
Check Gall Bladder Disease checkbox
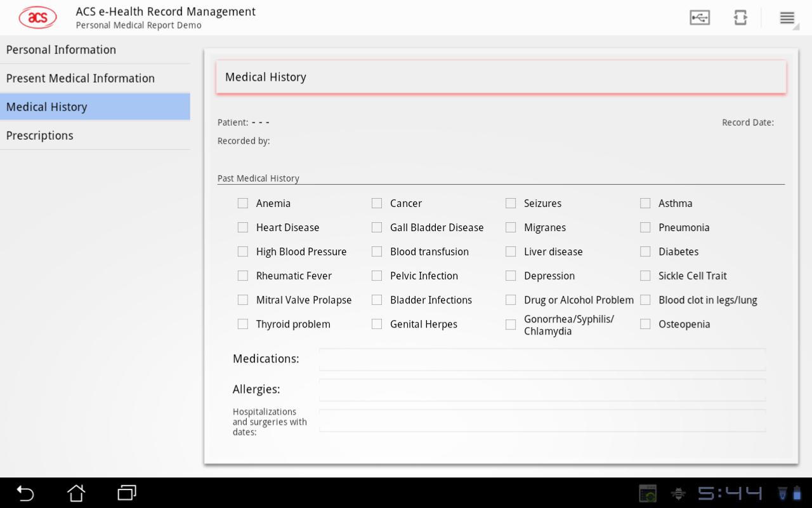coord(377,227)
